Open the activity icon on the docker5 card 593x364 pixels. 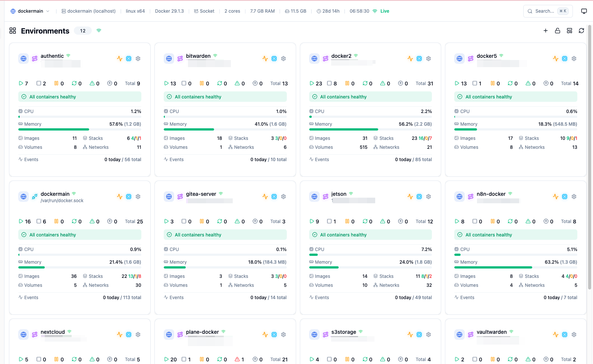point(556,59)
